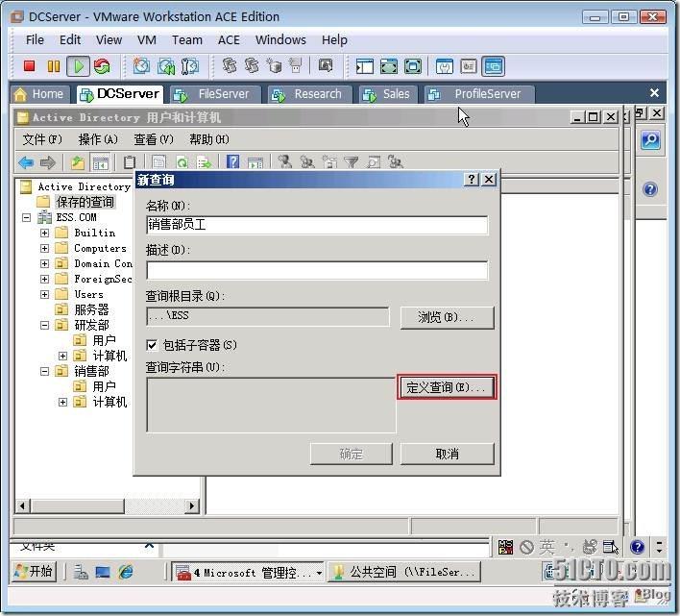Click the green Power On play icon
Viewport: 680px width, 616px height.
[x=79, y=66]
